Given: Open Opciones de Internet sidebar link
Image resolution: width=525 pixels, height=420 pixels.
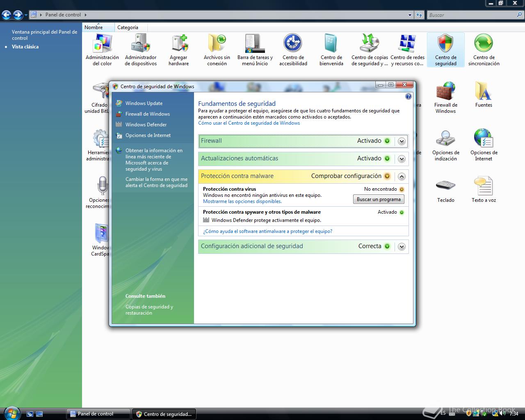Looking at the screenshot, I should (x=148, y=135).
